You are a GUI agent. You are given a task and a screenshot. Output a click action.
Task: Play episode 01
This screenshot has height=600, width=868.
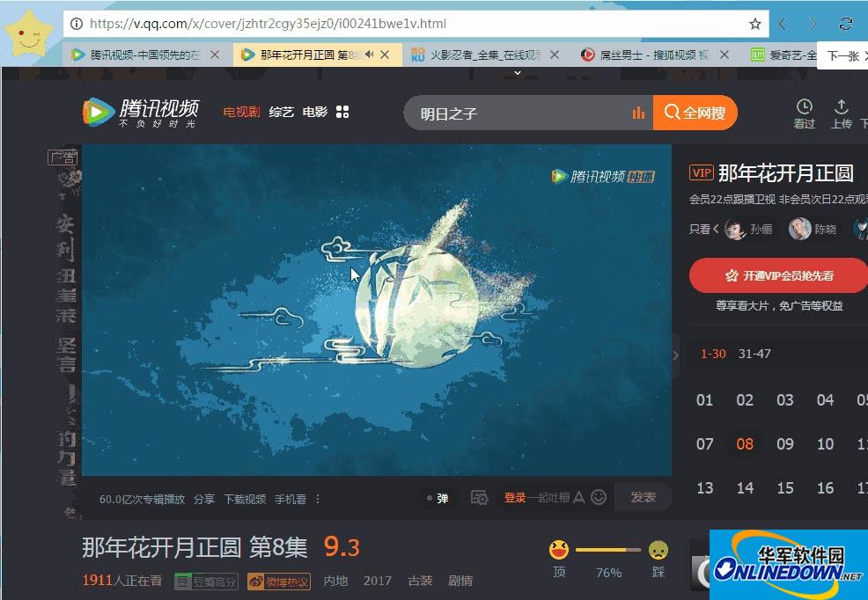(704, 399)
